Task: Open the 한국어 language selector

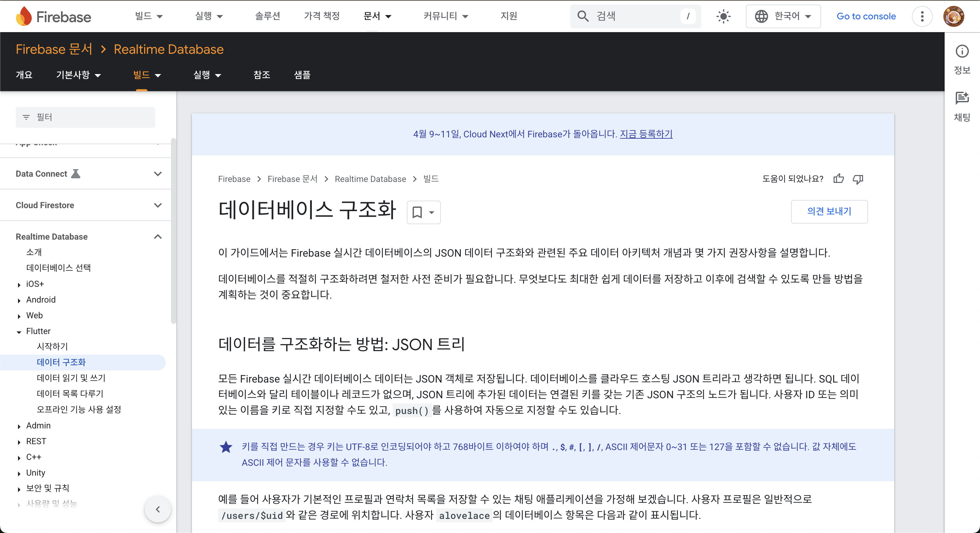Action: 783,16
